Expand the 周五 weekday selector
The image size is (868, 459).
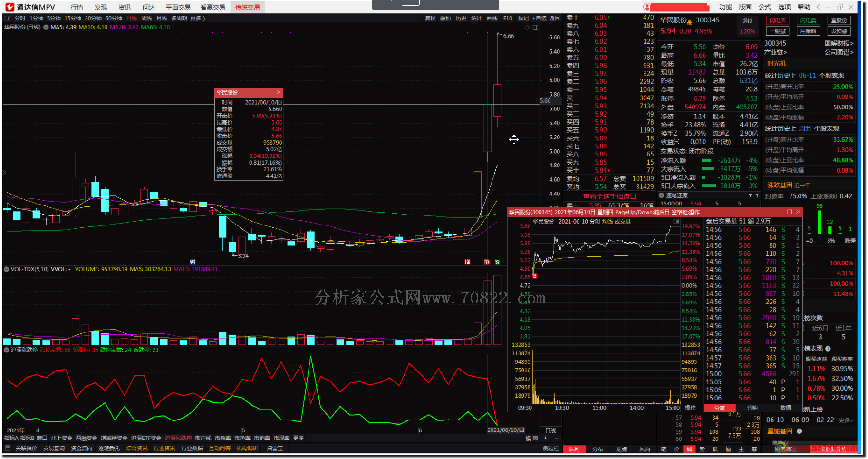click(805, 128)
